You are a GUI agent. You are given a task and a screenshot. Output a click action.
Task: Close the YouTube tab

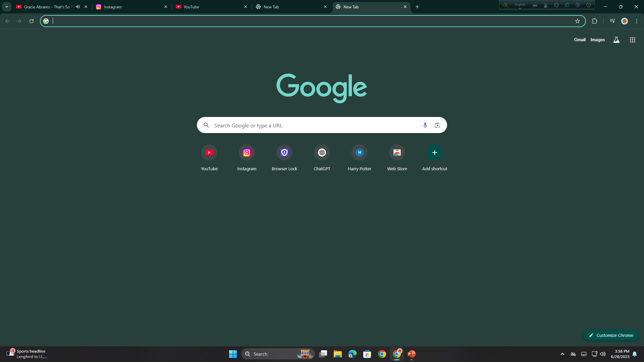tap(246, 7)
